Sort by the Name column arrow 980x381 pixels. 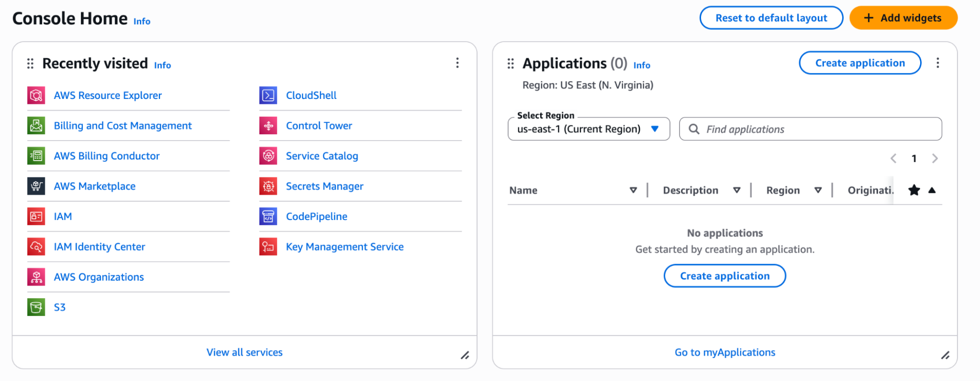[x=633, y=190]
